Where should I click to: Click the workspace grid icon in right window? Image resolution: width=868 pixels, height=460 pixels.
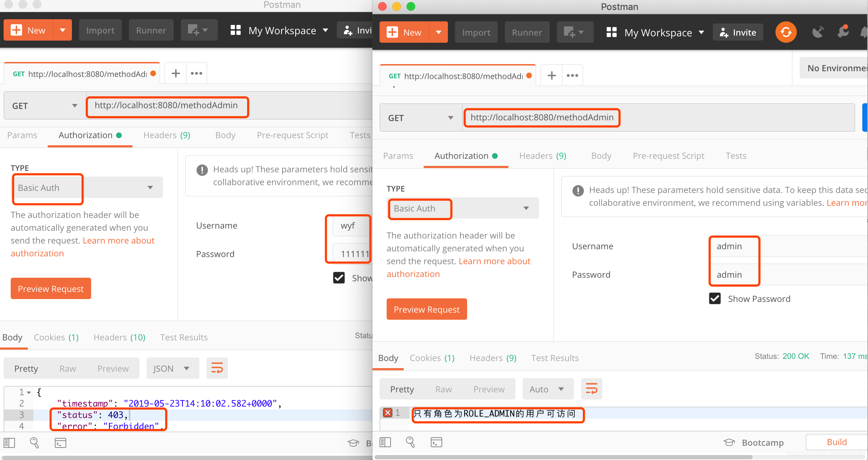click(611, 32)
